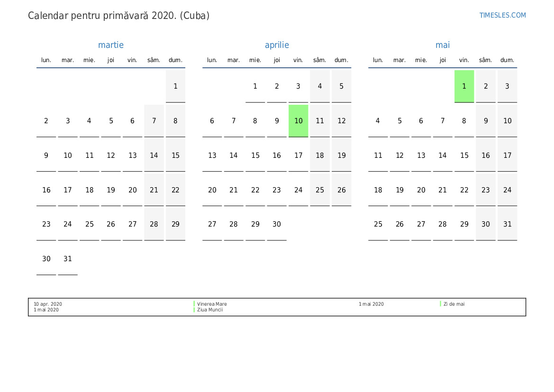Screen dimensions: 554x392
Task: Select day 15 in aprilie
Action: click(255, 155)
